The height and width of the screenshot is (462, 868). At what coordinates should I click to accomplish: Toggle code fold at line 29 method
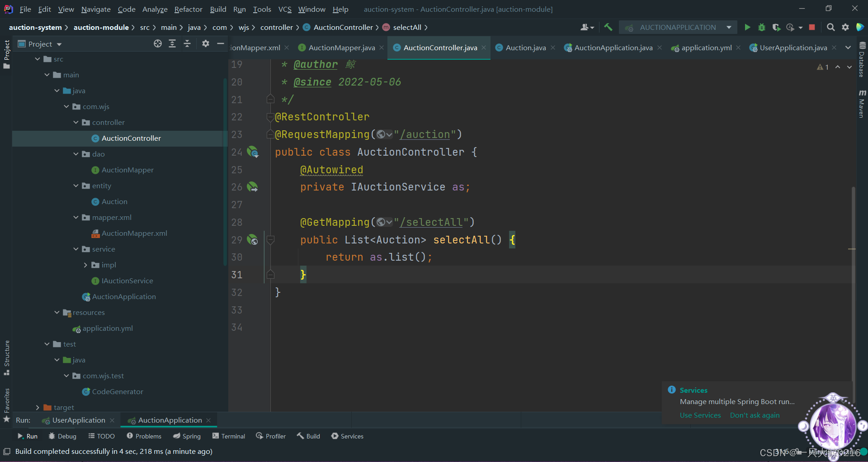[x=271, y=240]
